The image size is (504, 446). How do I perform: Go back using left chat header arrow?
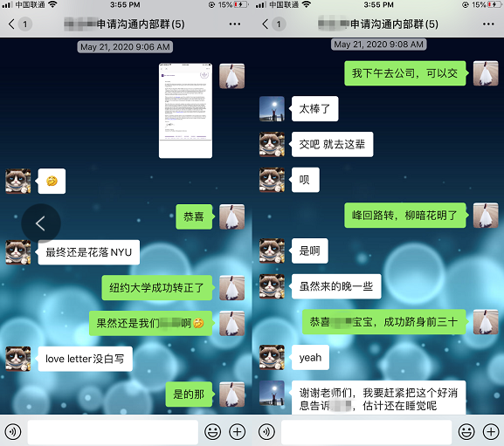pyautogui.click(x=11, y=24)
